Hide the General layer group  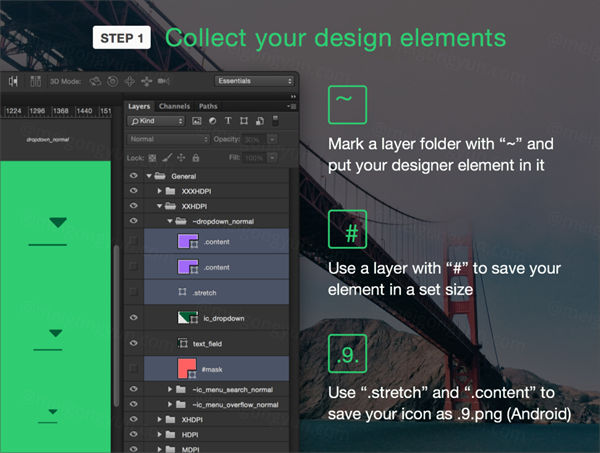[x=133, y=175]
